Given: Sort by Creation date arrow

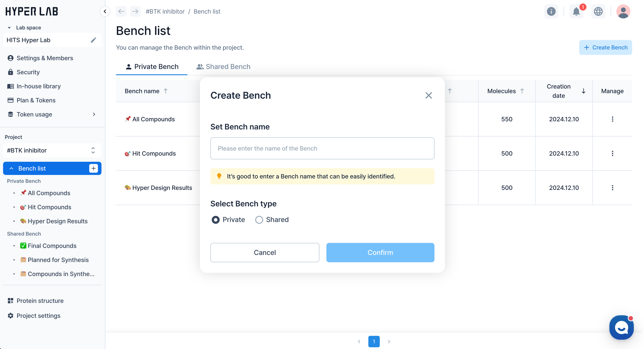Looking at the screenshot, I should coord(583,91).
